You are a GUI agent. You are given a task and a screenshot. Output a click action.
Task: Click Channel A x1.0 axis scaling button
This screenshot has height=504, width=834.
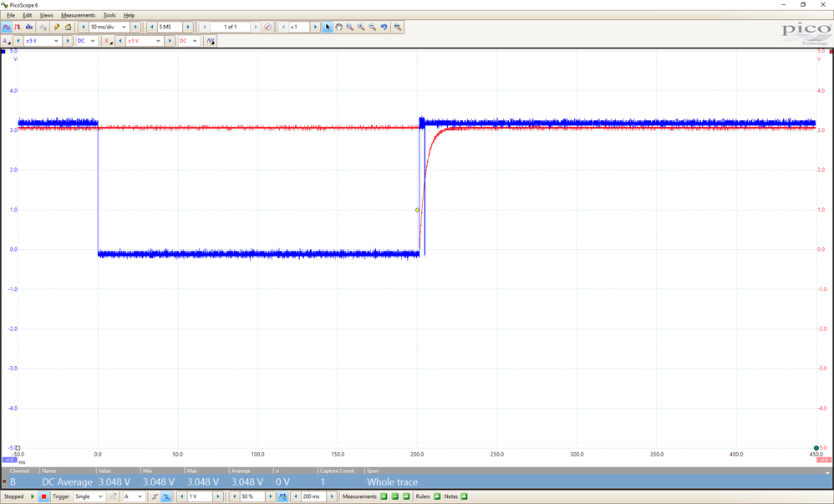[9, 460]
